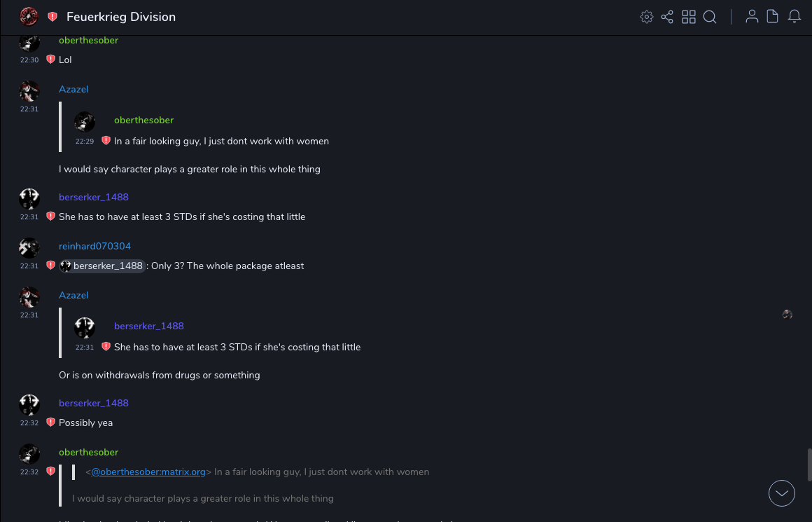This screenshot has height=522, width=812.
Task: Open reinhard070304's profile avatar
Action: click(29, 248)
